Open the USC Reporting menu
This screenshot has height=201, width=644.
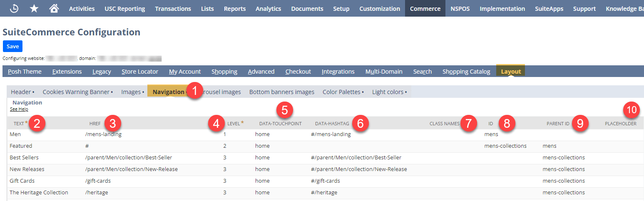pos(125,8)
